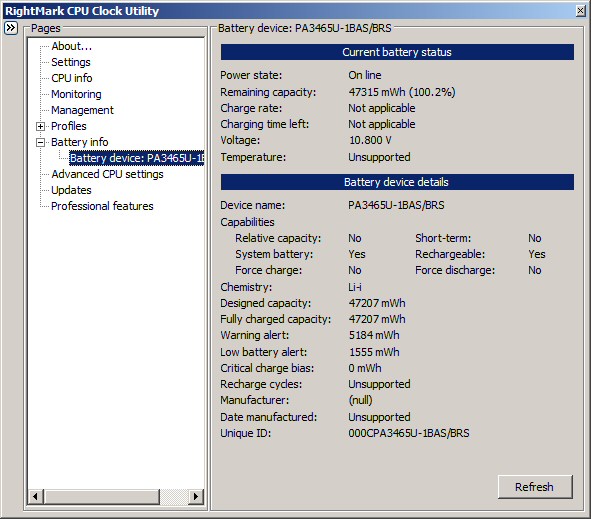Viewport: 591px width, 519px height.
Task: Collapse the Battery info tree node
Action: [40, 142]
